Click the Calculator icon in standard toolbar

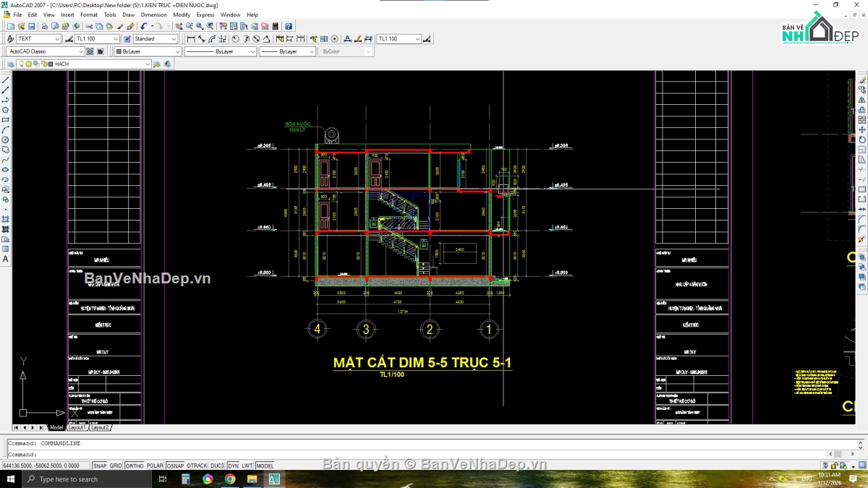(276, 27)
